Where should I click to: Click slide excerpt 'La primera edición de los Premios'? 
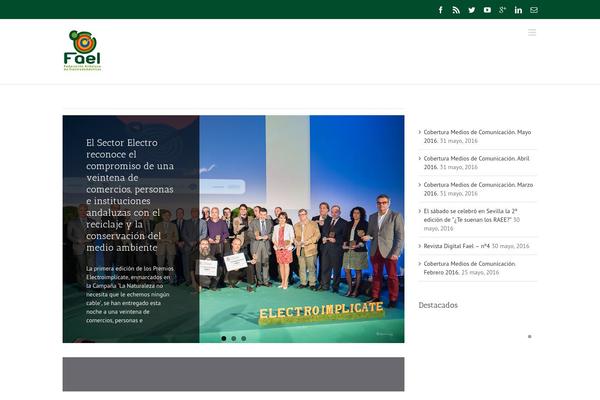pos(130,294)
